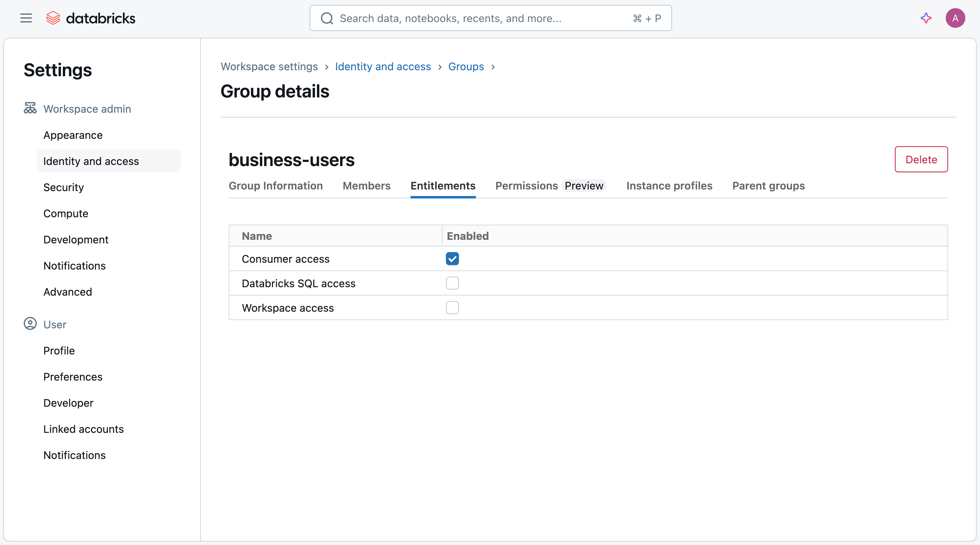Delete the business-users group
The width and height of the screenshot is (980, 545).
921,159
